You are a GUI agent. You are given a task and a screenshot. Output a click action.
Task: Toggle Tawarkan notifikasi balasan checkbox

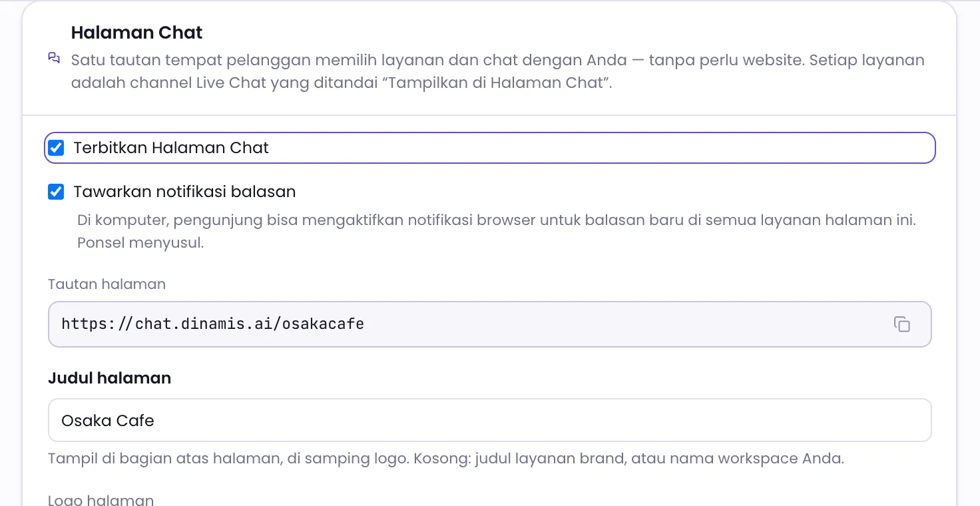(57, 192)
